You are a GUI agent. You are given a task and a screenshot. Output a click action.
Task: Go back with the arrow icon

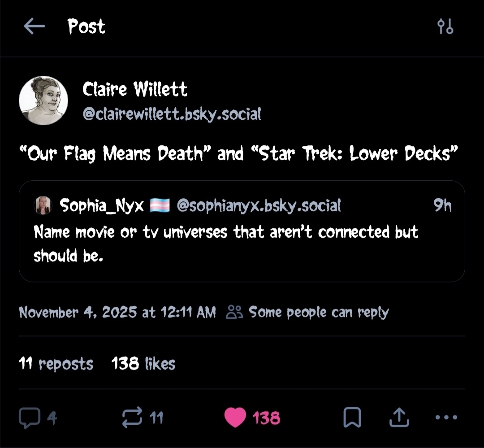(x=35, y=27)
